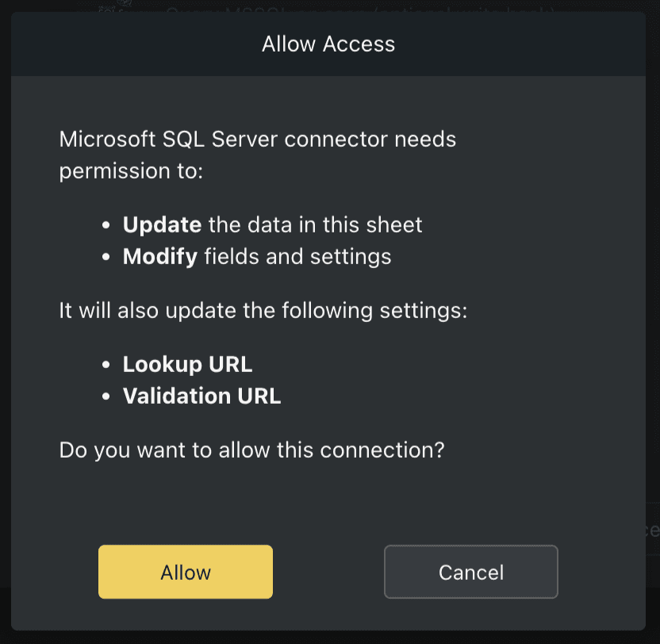The width and height of the screenshot is (660, 644).
Task: Click the bullet point beside Update
Action: coord(107,224)
